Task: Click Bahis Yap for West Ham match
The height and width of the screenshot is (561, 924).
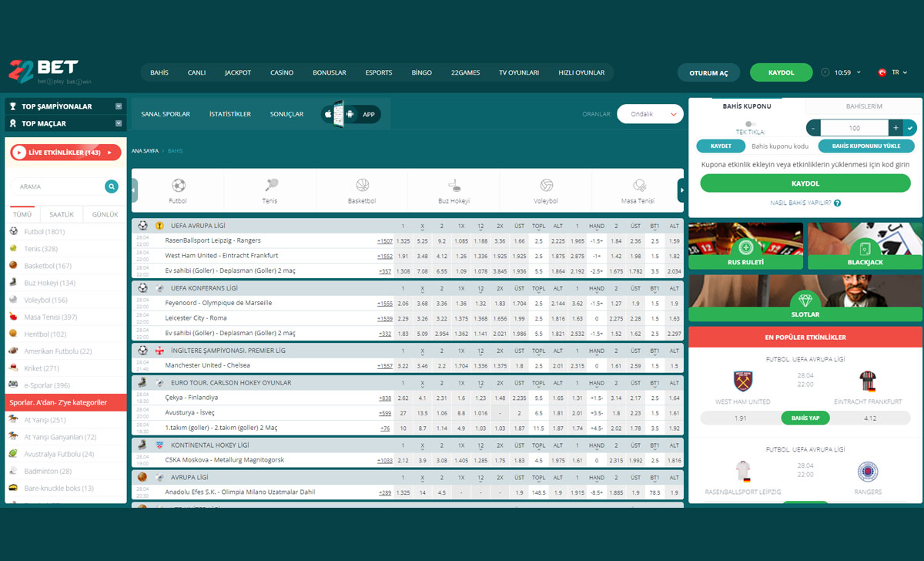Action: click(805, 418)
